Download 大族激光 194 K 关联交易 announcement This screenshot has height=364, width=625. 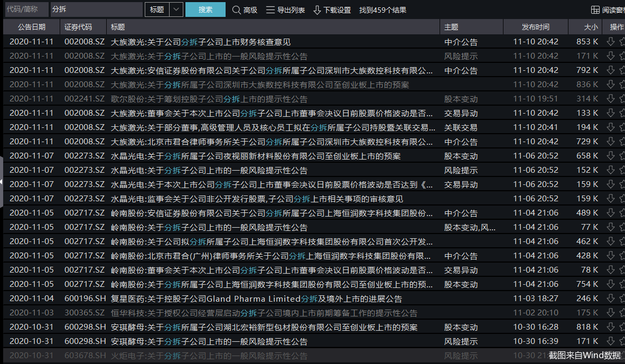pos(610,127)
